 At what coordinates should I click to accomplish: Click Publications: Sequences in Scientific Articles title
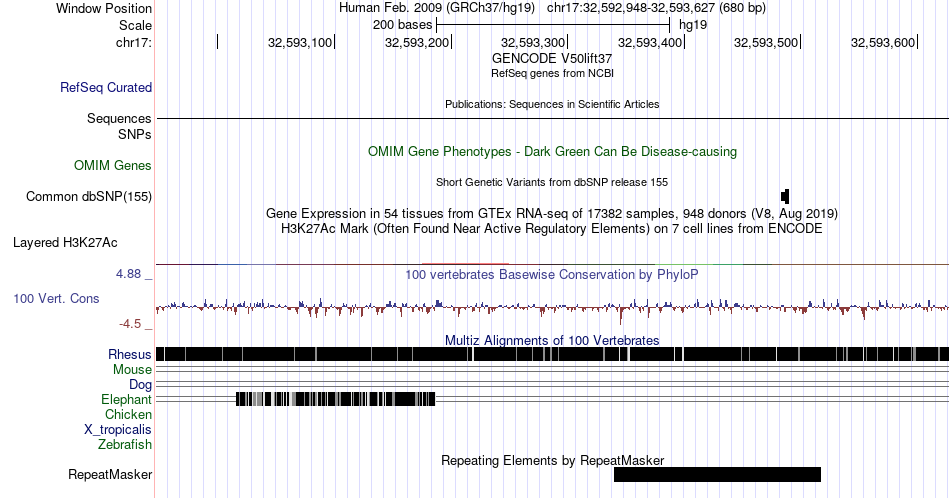click(552, 104)
